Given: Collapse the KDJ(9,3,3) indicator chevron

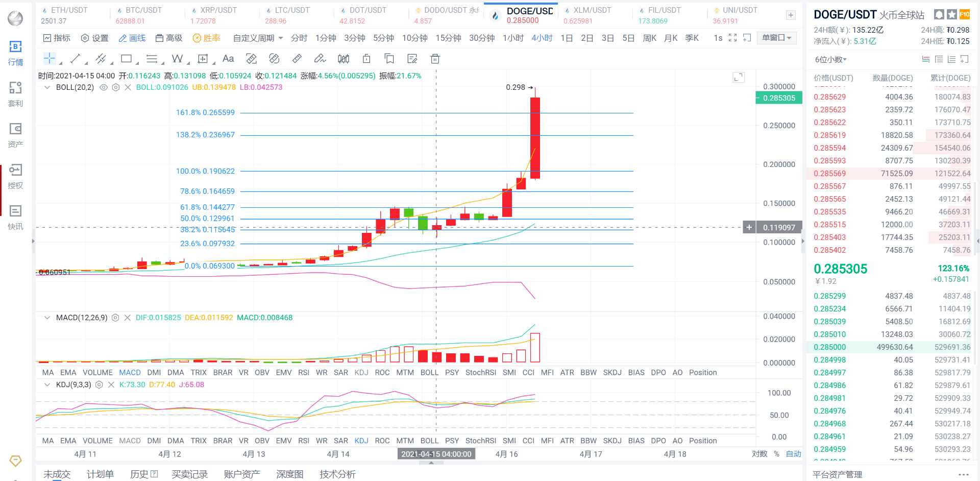Looking at the screenshot, I should pyautogui.click(x=47, y=384).
